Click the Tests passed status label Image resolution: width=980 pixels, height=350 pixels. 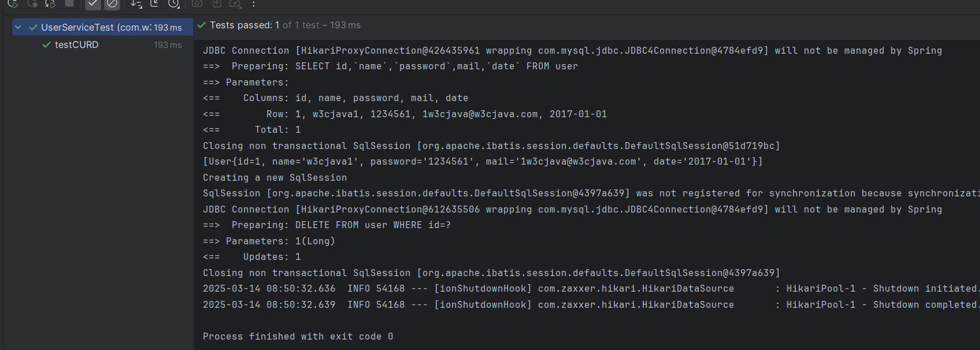tap(241, 25)
